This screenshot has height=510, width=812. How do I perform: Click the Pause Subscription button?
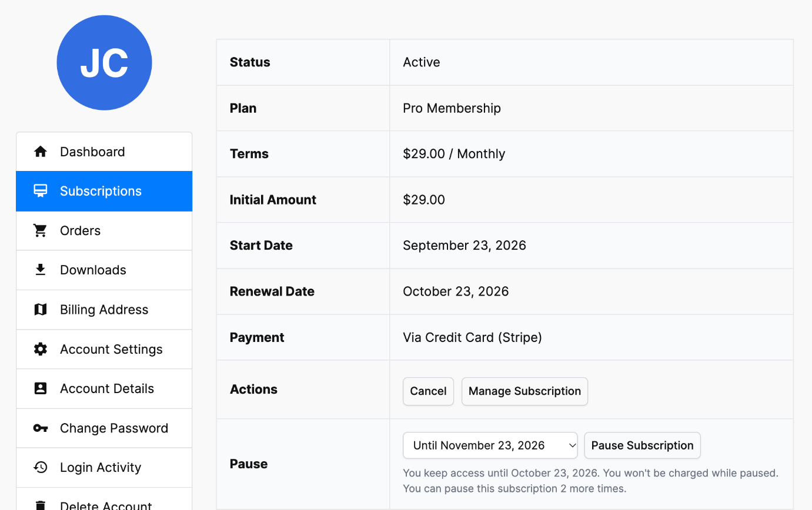(x=642, y=445)
